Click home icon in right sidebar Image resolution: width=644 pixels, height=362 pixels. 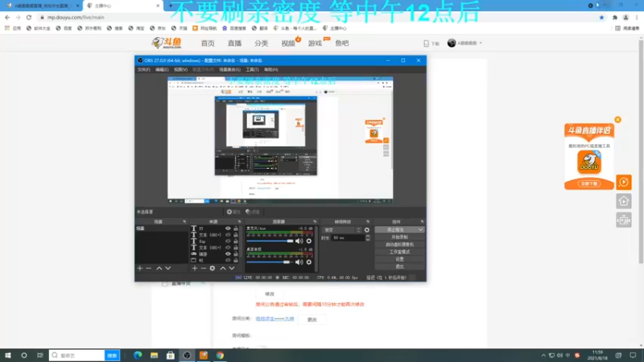[x=623, y=201]
